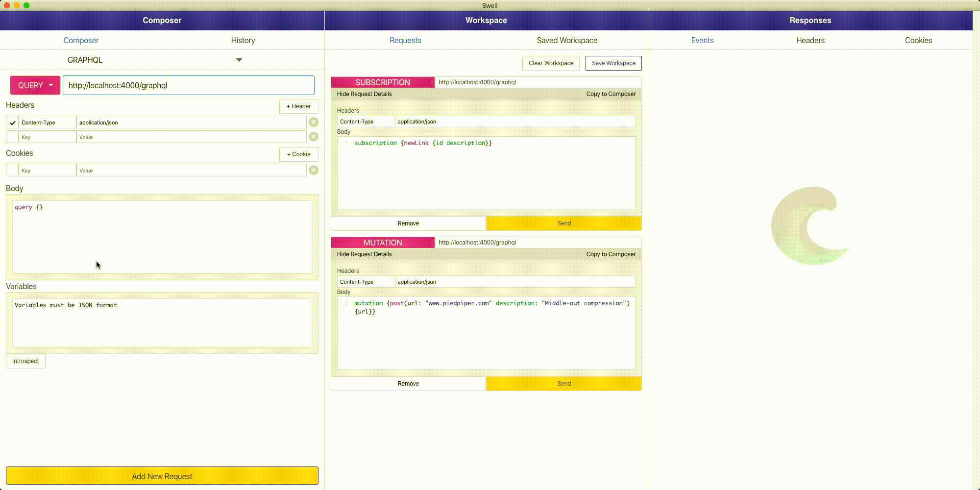Select the Events tab in Responses

702,40
